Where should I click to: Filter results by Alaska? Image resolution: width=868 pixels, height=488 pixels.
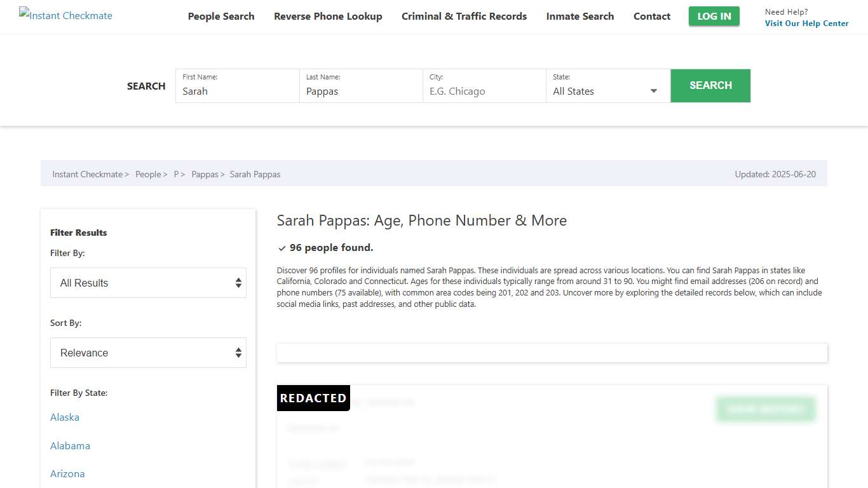64,417
